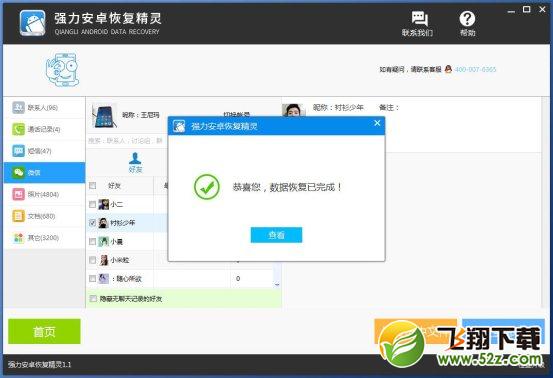Click the QQ customer service penguin icon
Viewport: 553px width, 378px height.
[448, 69]
